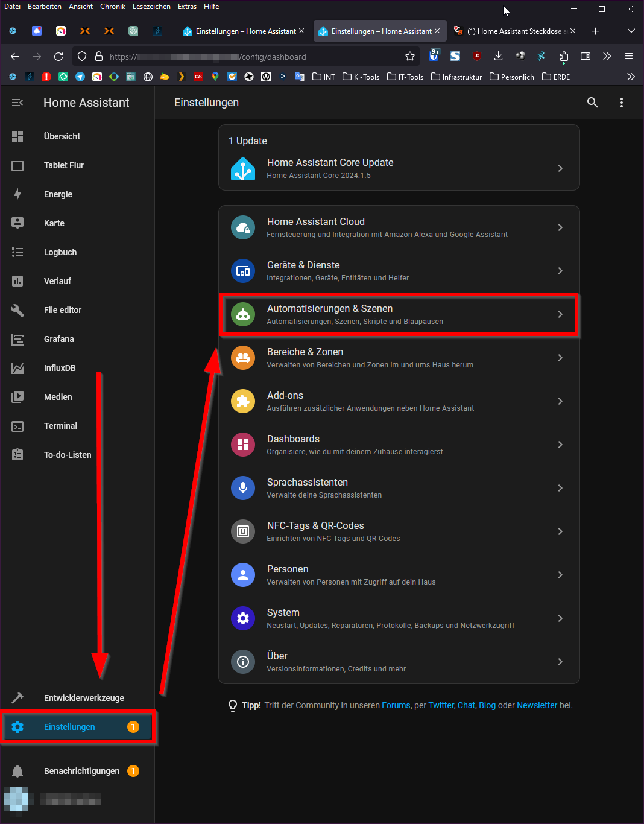Click the Home Assistant Cloud icon
Viewport: 644px width, 824px height.
(x=243, y=227)
